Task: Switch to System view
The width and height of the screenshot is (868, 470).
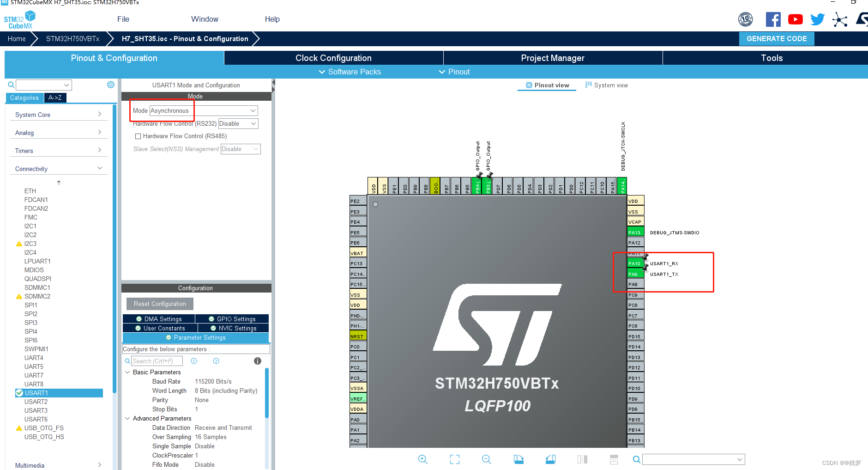Action: (607, 85)
